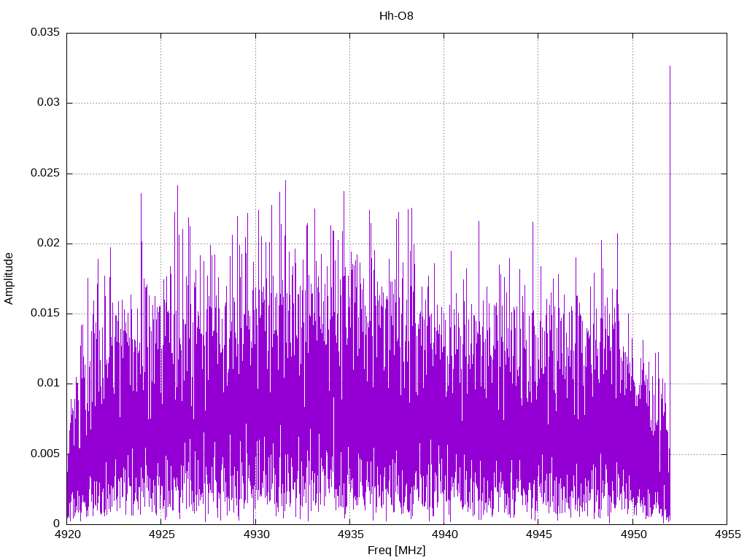The image size is (747, 560).
Task: Click the 0.02 y-axis tick label
Action: coord(47,244)
